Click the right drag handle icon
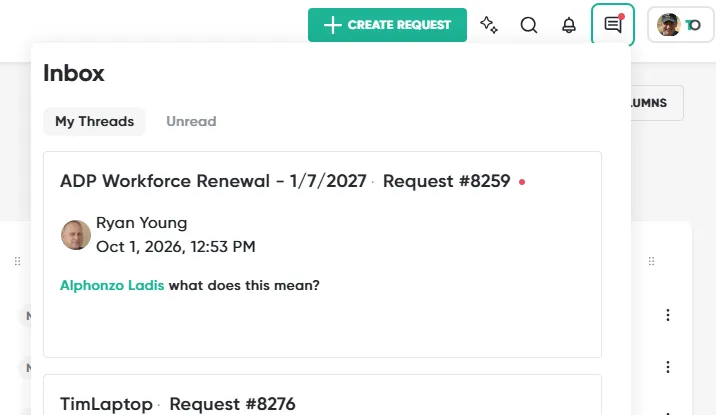 (x=651, y=261)
